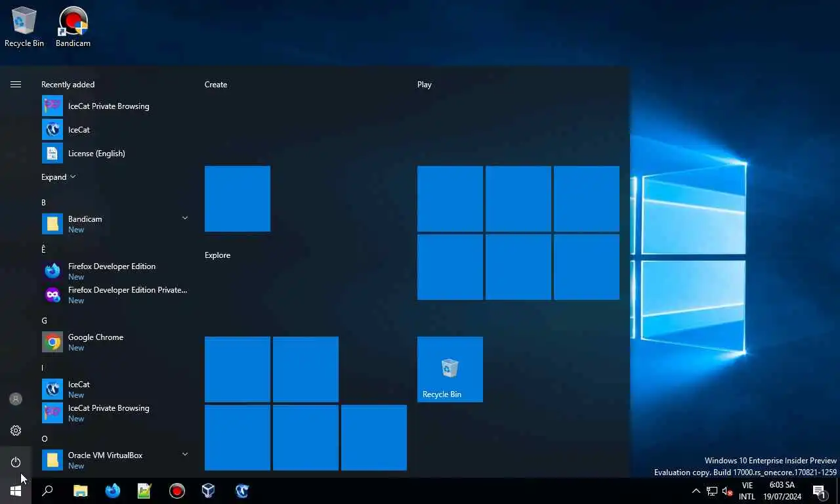840x504 pixels.
Task: Open Settings gear in Start menu
Action: [x=16, y=430]
